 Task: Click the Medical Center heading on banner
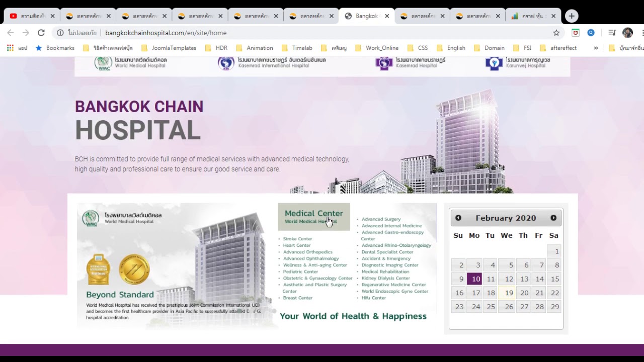pos(313,213)
